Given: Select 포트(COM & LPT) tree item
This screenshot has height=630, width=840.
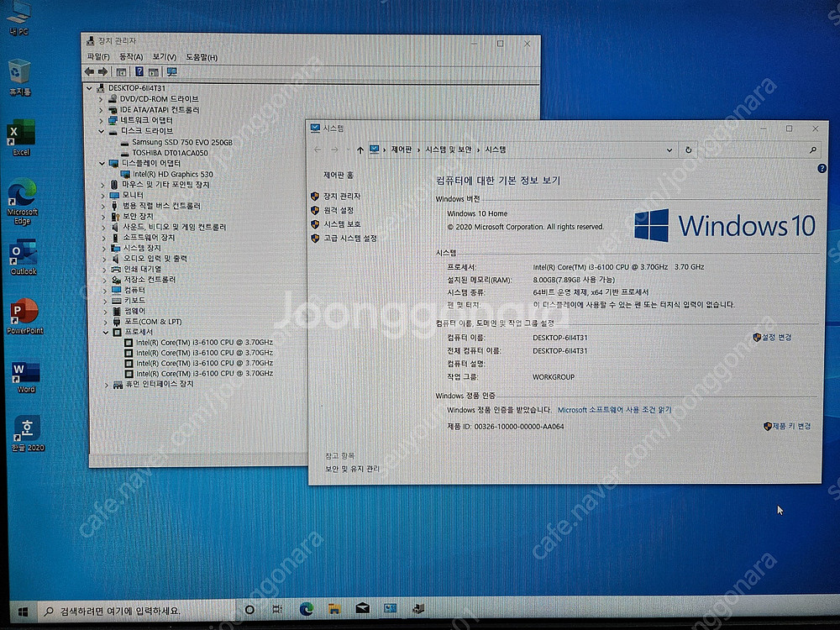Looking at the screenshot, I should (x=153, y=322).
